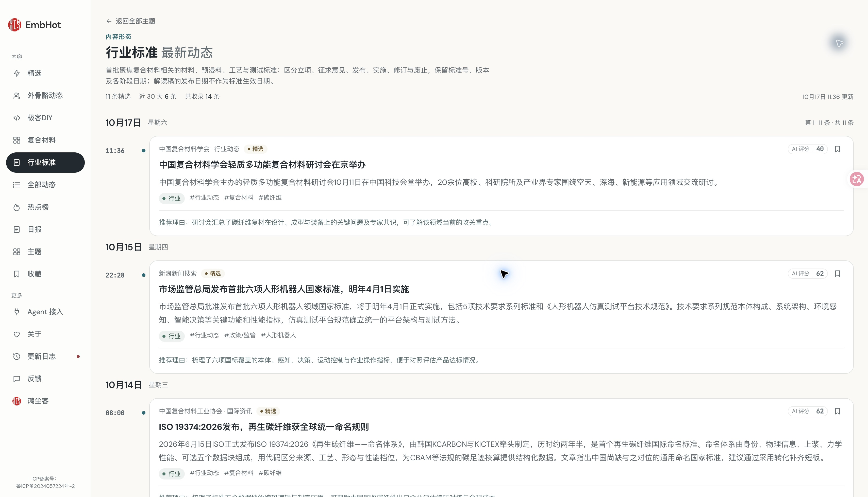Click the #人形机器人 tag
The image size is (868, 497).
point(278,335)
